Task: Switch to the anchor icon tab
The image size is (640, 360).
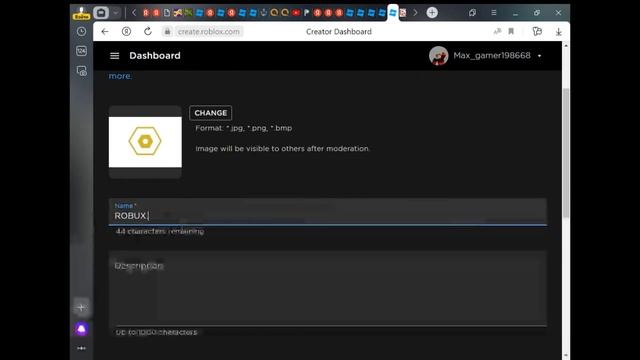Action: coord(264,13)
